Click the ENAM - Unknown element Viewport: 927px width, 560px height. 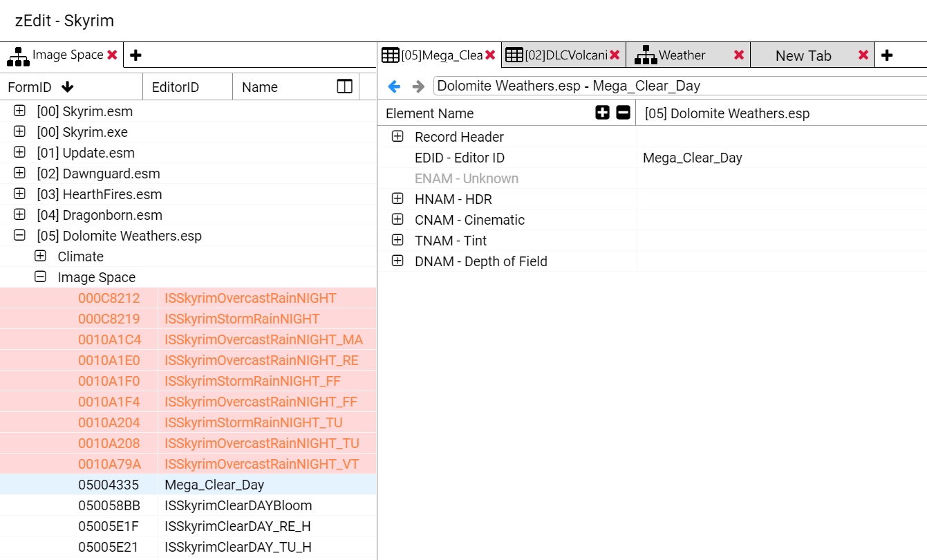467,178
